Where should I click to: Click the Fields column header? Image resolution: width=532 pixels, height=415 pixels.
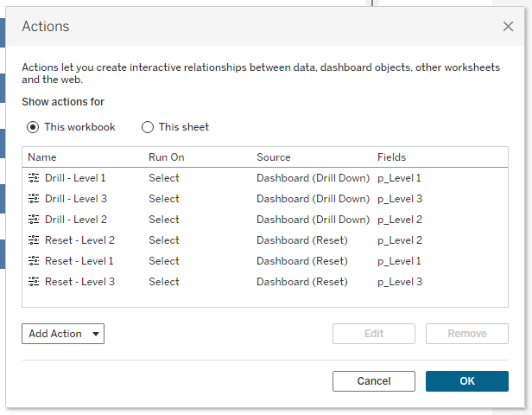click(391, 157)
